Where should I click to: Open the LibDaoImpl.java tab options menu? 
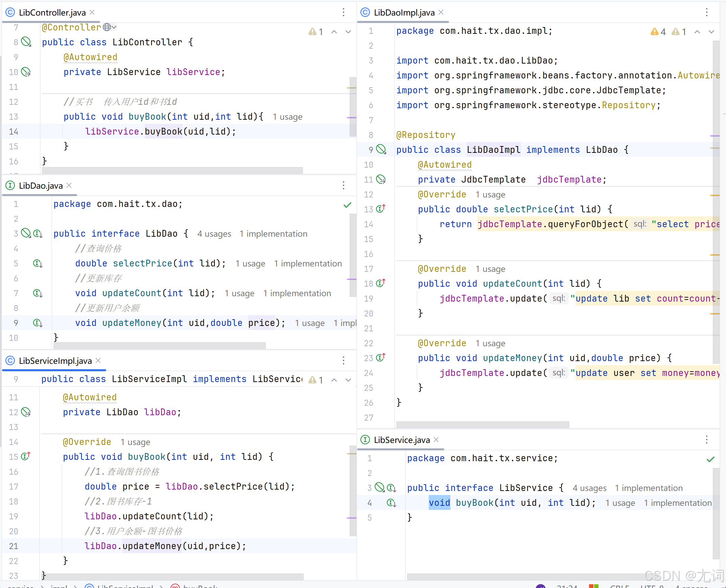707,13
